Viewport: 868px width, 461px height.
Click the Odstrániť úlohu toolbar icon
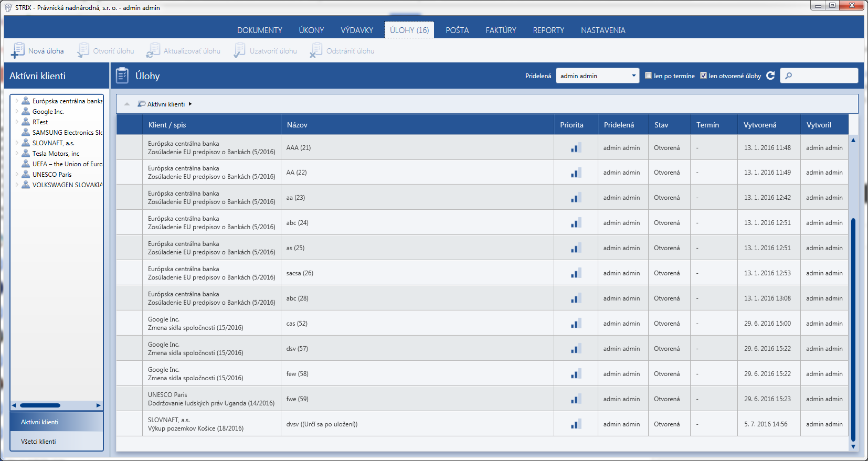(x=316, y=51)
